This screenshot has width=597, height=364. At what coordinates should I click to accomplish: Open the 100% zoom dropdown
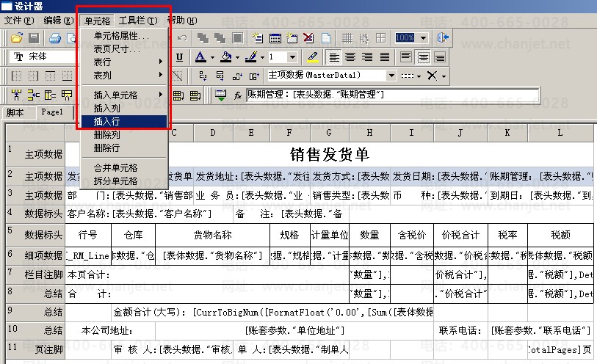pos(423,38)
